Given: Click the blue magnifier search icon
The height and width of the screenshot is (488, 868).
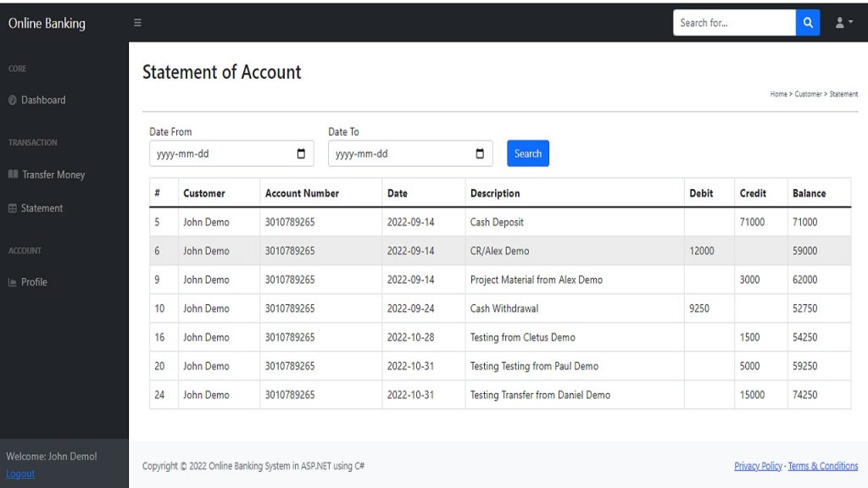Looking at the screenshot, I should click(806, 22).
